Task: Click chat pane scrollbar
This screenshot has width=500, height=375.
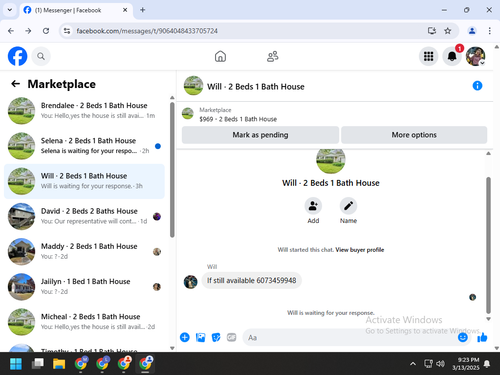Action: (x=488, y=245)
